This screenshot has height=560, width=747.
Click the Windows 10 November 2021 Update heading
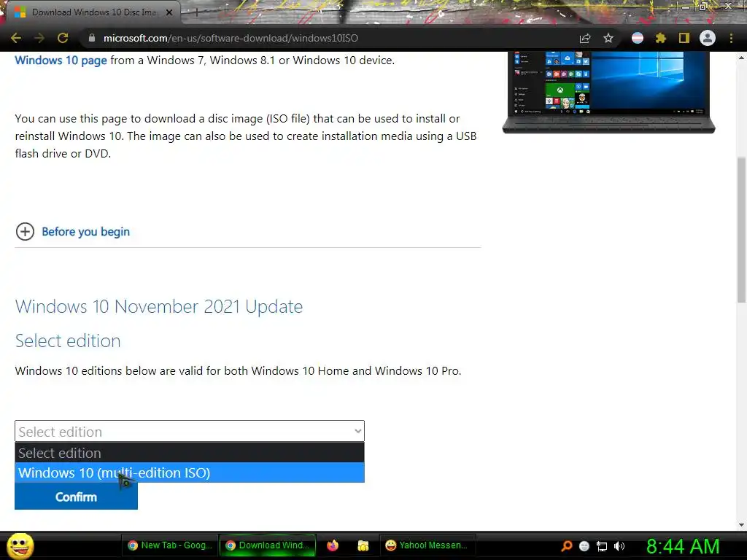159,307
